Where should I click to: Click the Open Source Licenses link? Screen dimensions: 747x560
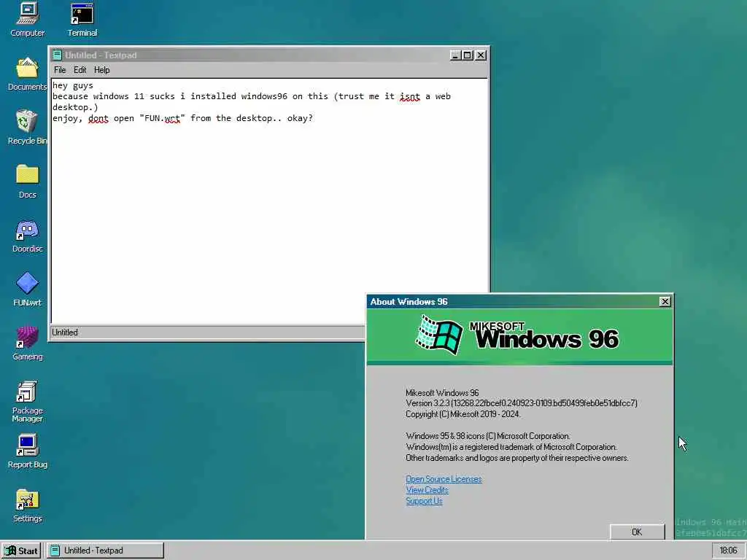[x=444, y=479]
